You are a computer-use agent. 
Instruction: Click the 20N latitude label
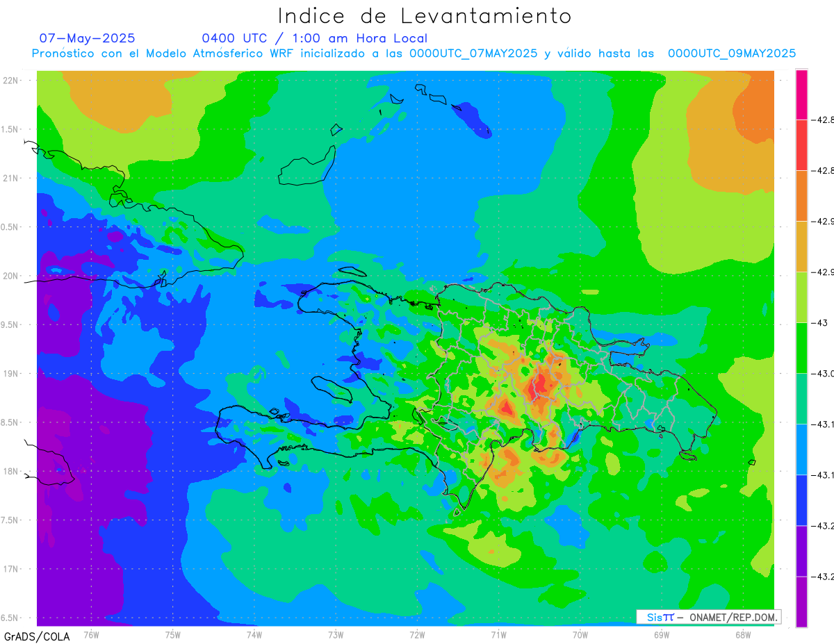click(x=12, y=276)
